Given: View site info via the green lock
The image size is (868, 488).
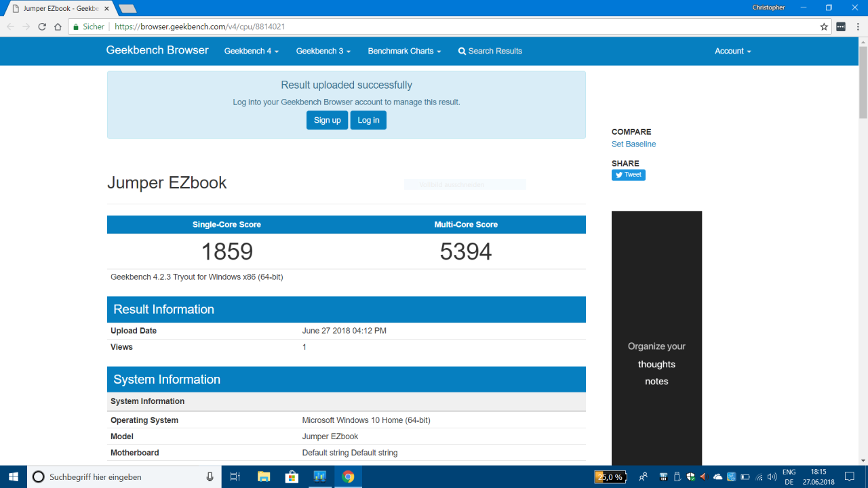Looking at the screenshot, I should (x=77, y=26).
